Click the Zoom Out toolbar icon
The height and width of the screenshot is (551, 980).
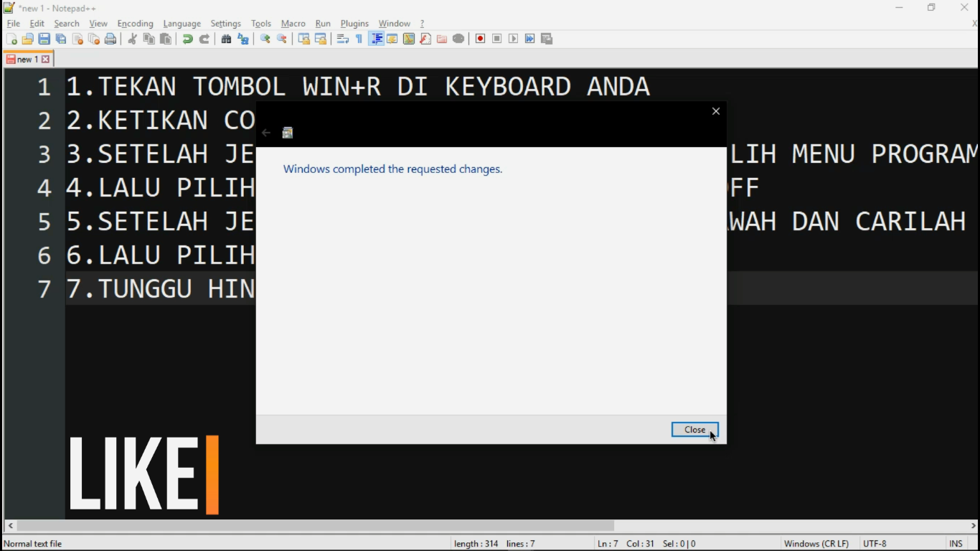point(282,39)
